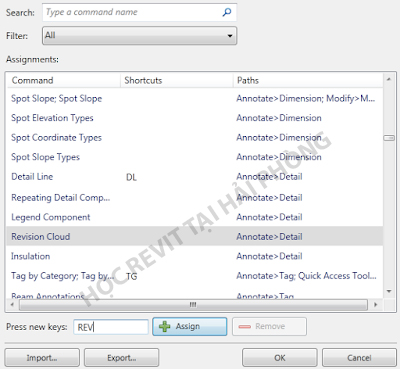Open the Export... dialog
Screen dimensions: 400x369
(x=121, y=358)
